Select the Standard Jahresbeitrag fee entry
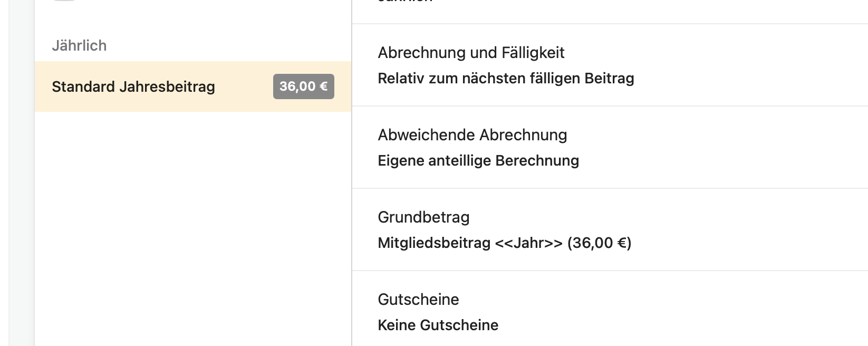 [x=133, y=86]
